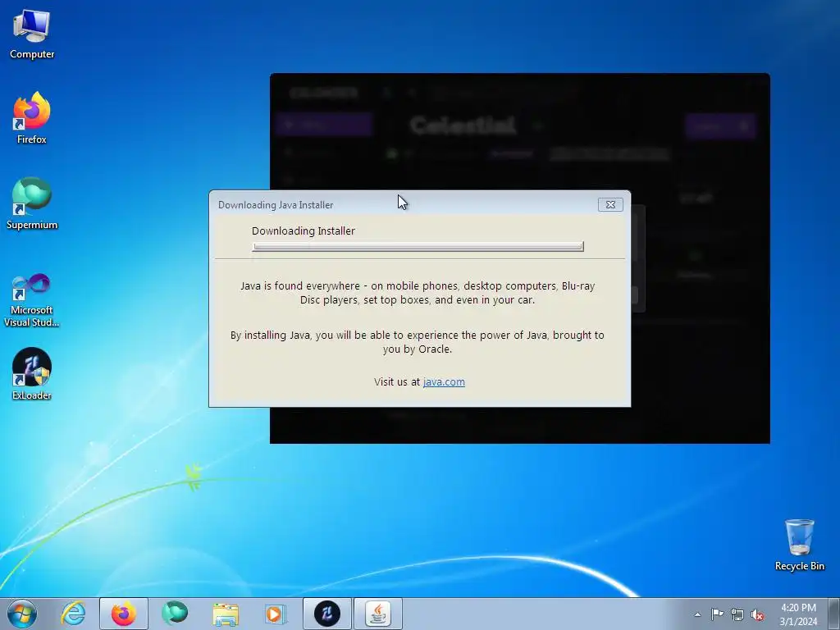
Task: Click the 'Downloading Installer' label
Action: point(304,231)
